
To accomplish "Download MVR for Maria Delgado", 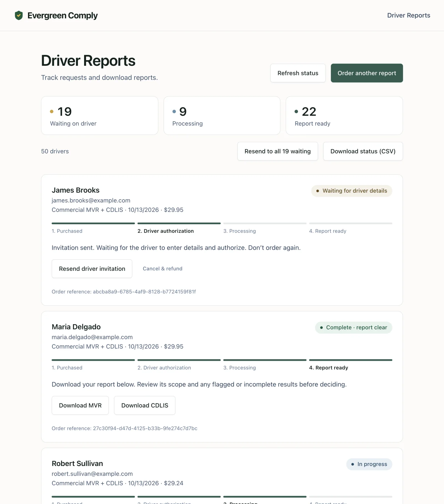I will (80, 405).
